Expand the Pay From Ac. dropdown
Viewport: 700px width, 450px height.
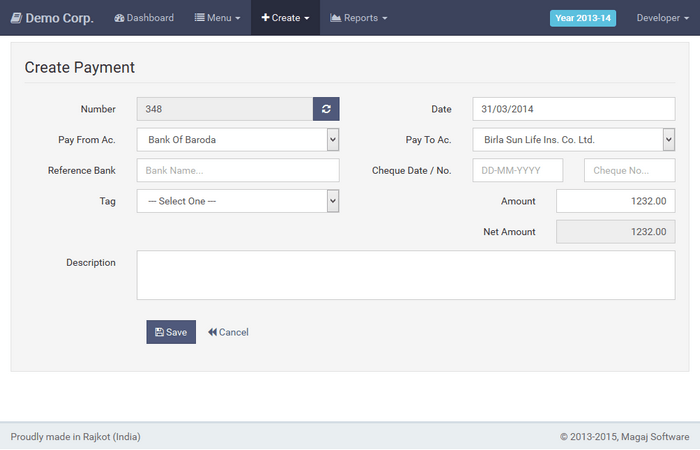(x=238, y=140)
